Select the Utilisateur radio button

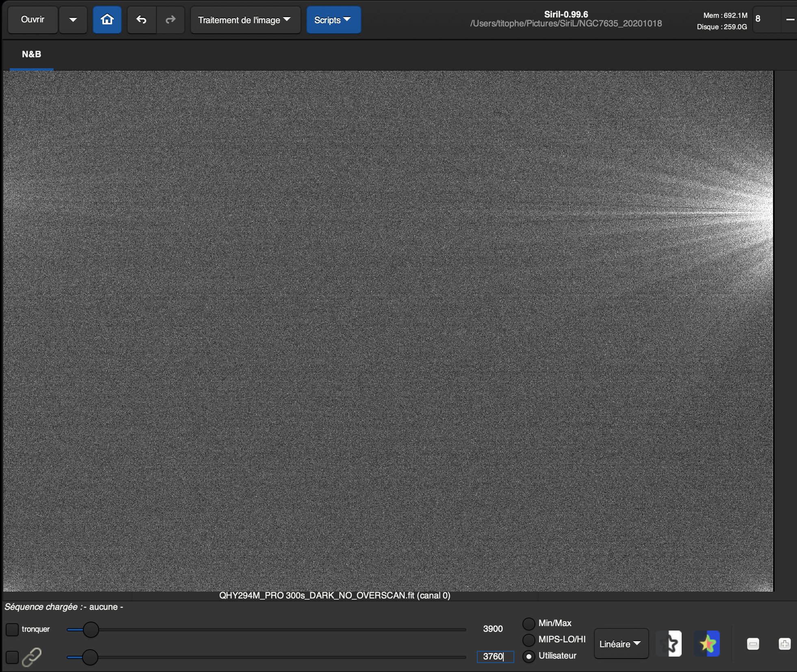pyautogui.click(x=528, y=656)
